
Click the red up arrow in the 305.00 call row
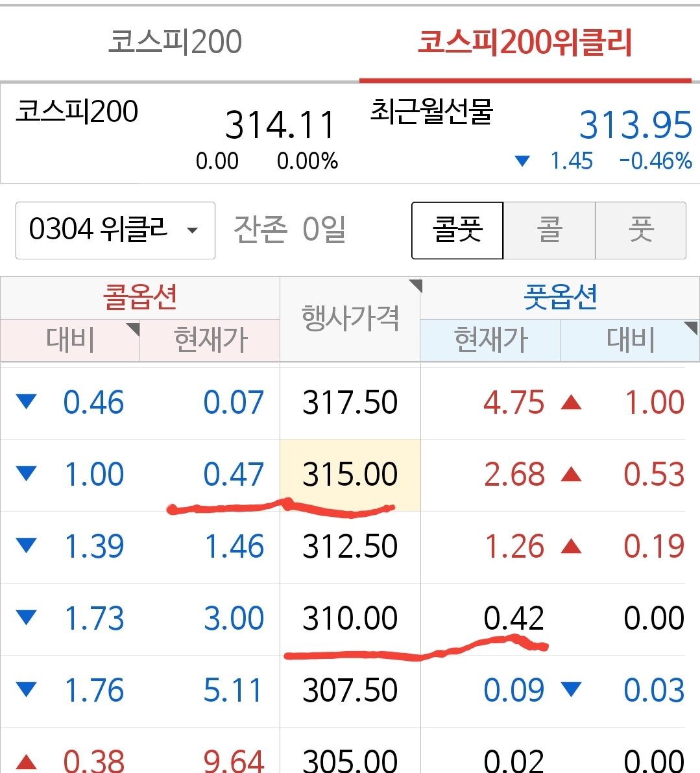(27, 760)
